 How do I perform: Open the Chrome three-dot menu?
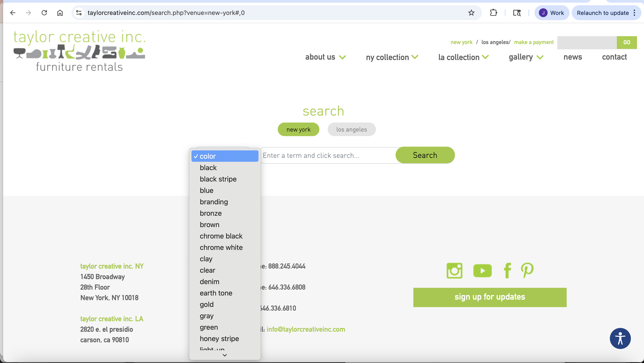pos(635,13)
